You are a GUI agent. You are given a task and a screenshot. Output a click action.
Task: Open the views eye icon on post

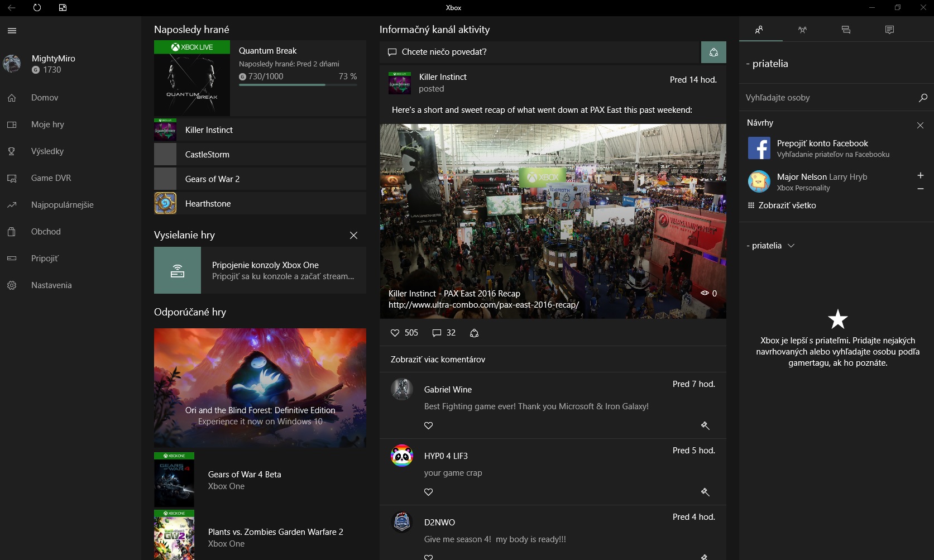click(705, 293)
